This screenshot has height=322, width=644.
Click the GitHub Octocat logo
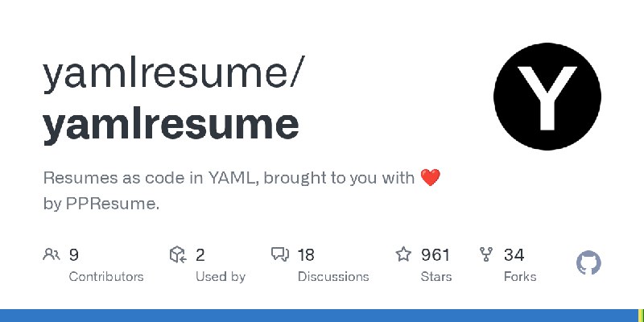point(589,263)
